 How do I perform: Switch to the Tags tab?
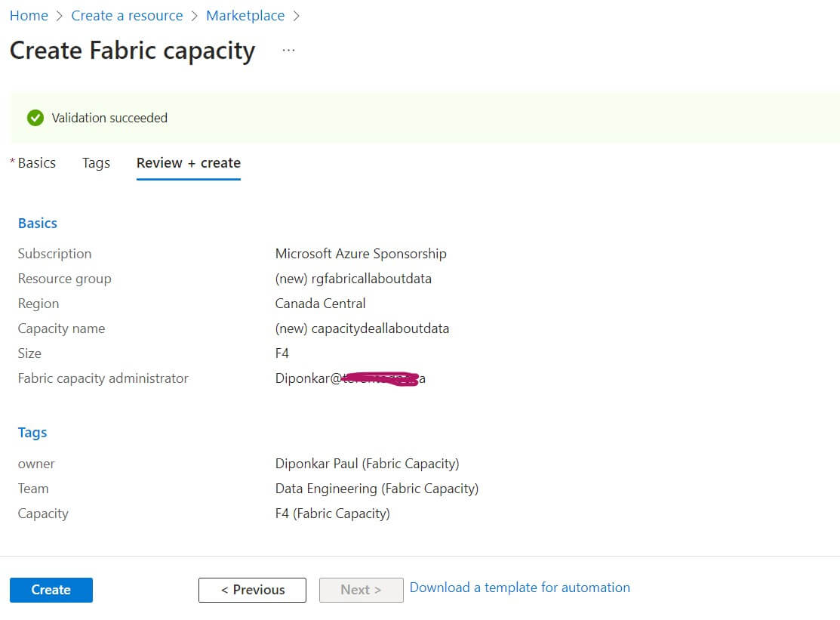coord(96,163)
